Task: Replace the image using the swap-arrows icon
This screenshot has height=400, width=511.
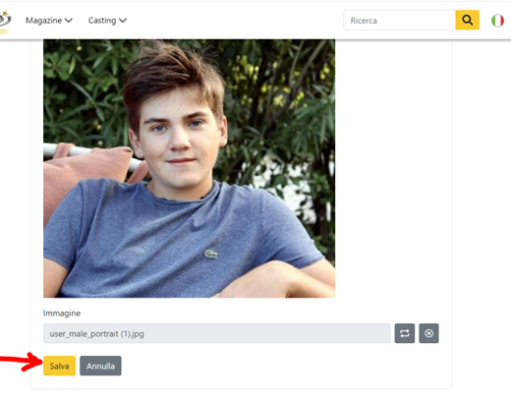Action: (x=405, y=333)
